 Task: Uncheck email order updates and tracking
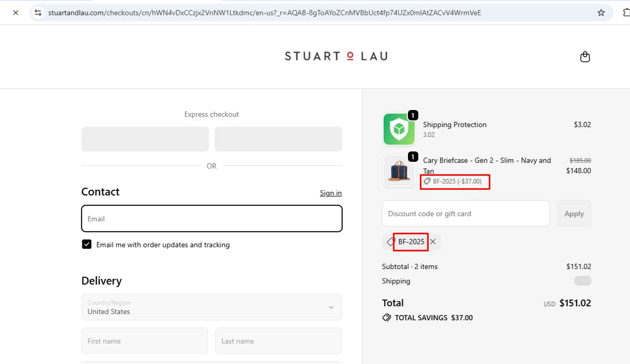point(87,244)
